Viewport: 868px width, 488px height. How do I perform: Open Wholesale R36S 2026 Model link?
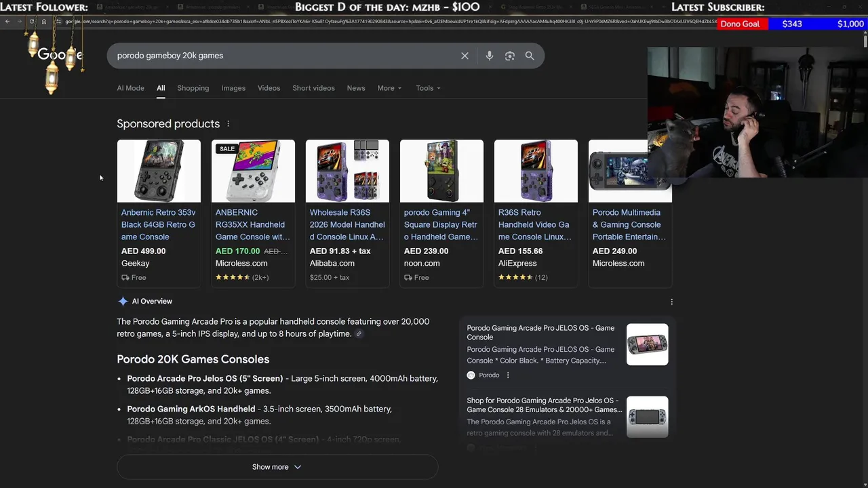347,224
